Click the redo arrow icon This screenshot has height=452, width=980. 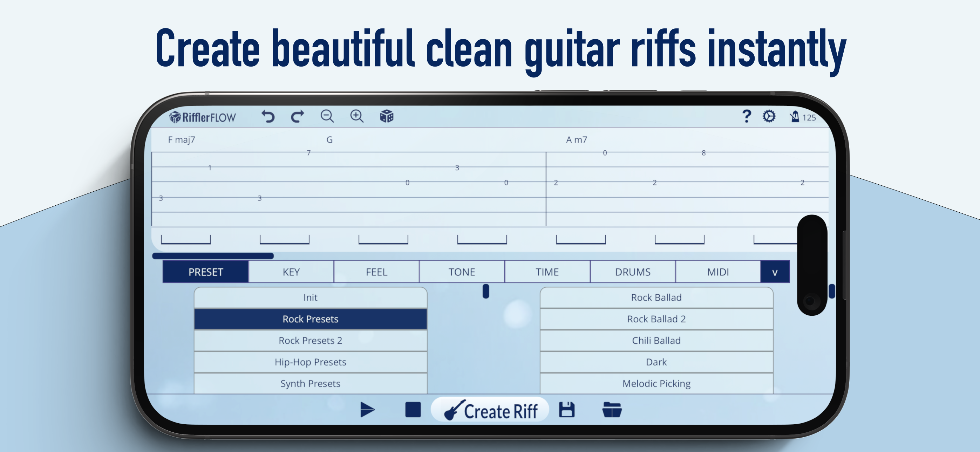tap(298, 116)
